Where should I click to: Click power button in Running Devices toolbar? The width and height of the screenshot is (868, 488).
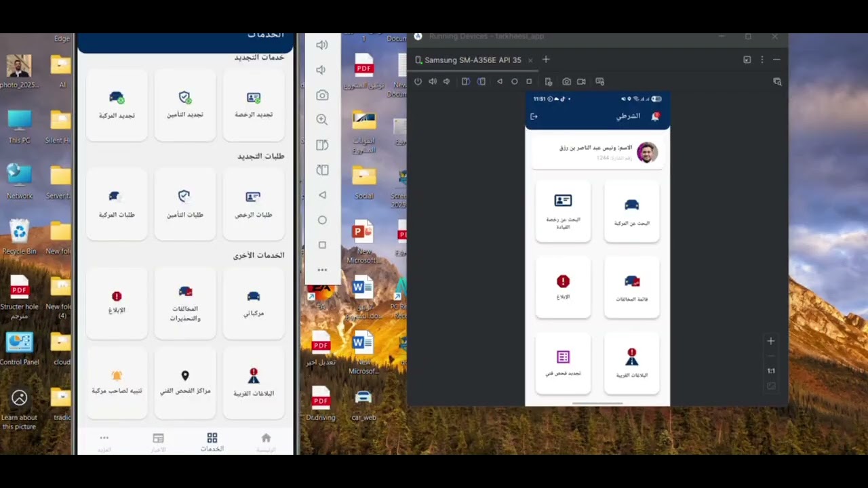pos(418,81)
